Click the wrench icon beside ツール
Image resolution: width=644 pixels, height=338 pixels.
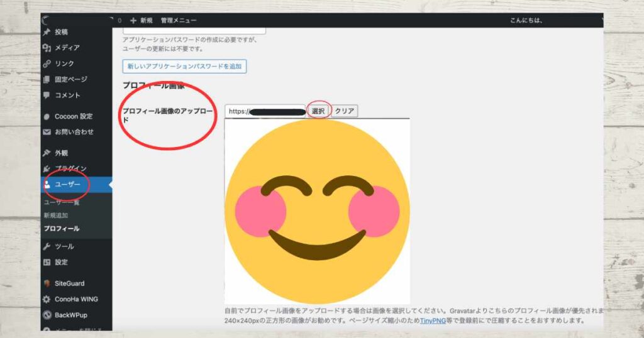click(47, 246)
